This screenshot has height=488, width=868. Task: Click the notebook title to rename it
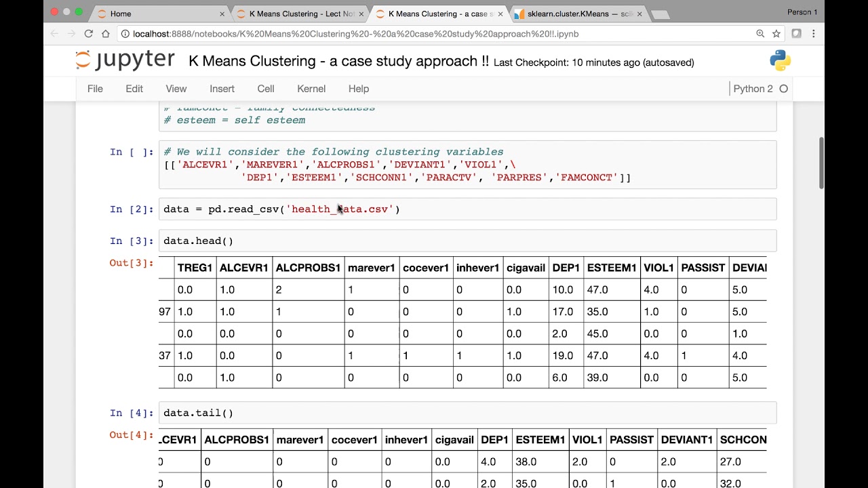pos(338,61)
